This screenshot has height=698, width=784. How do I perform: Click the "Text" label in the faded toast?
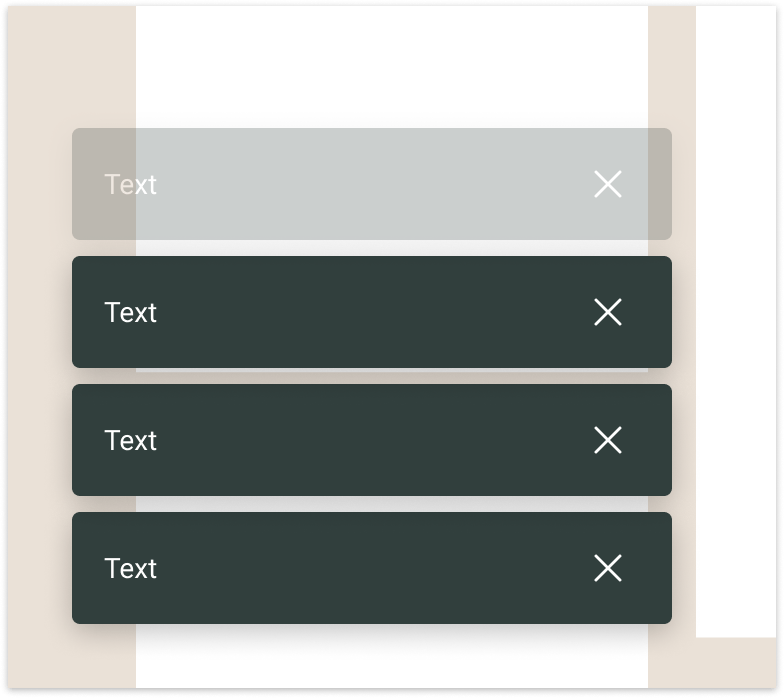tap(131, 184)
